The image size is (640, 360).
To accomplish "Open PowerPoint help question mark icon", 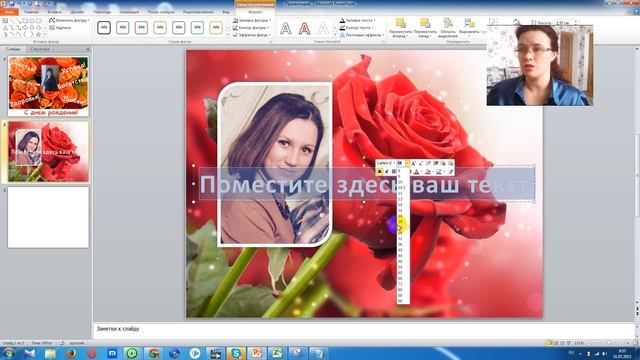I will pos(635,11).
